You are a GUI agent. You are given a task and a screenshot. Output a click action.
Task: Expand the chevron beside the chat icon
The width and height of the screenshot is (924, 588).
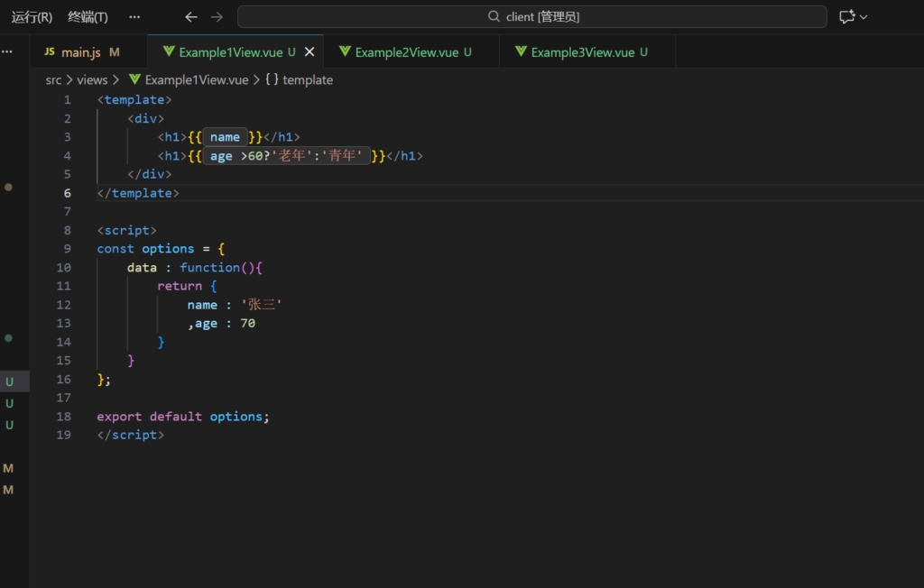864,17
